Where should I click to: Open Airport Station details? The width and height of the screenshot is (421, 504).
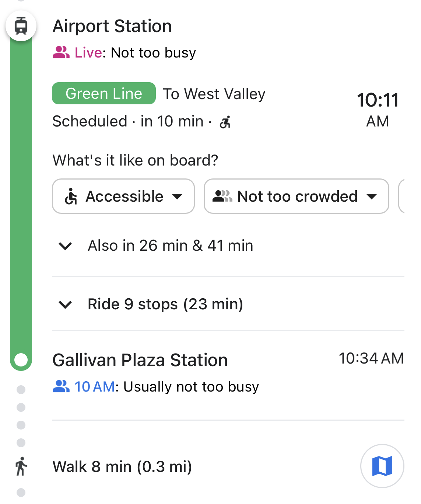point(112,26)
